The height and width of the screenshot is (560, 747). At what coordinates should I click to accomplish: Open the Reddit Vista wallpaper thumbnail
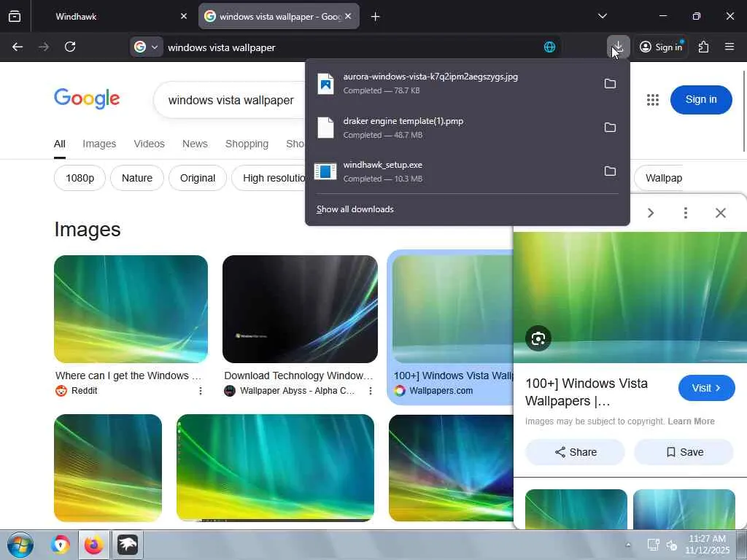coord(131,309)
